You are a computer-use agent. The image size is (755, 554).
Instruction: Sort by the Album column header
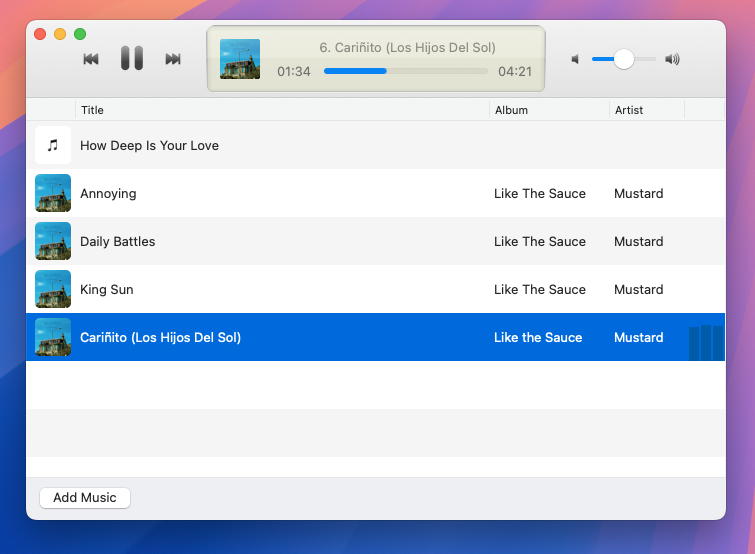pos(549,110)
